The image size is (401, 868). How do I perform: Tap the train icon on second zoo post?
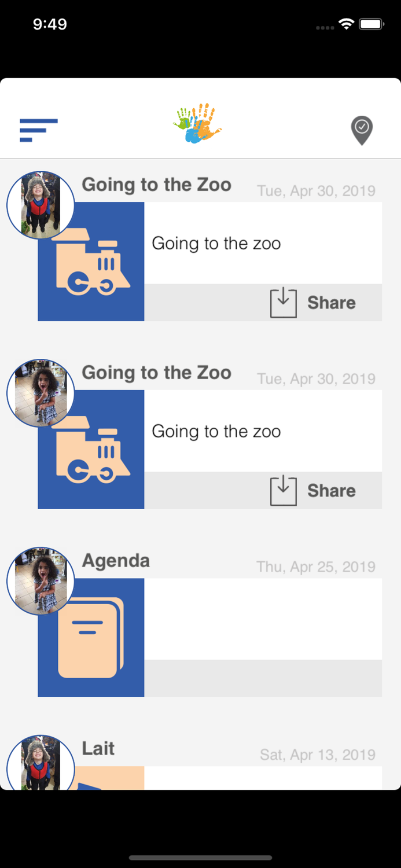[93, 453]
